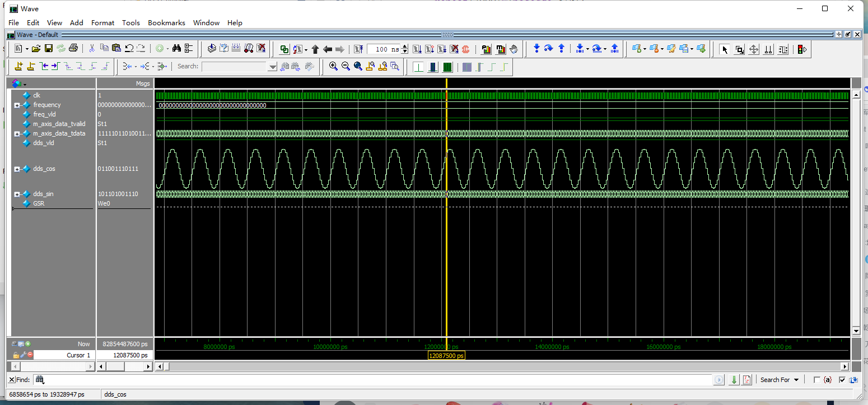The height and width of the screenshot is (405, 868).
Task: Print the waveform using the printer icon
Action: coord(73,49)
